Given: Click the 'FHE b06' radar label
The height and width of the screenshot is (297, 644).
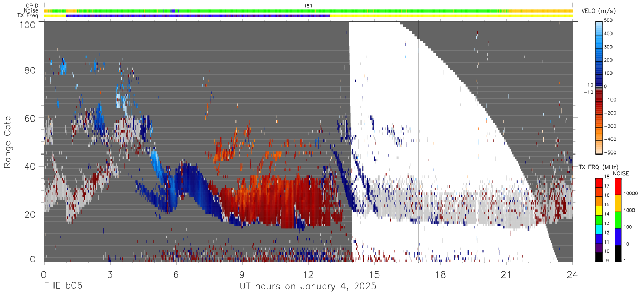Looking at the screenshot, I should [62, 287].
